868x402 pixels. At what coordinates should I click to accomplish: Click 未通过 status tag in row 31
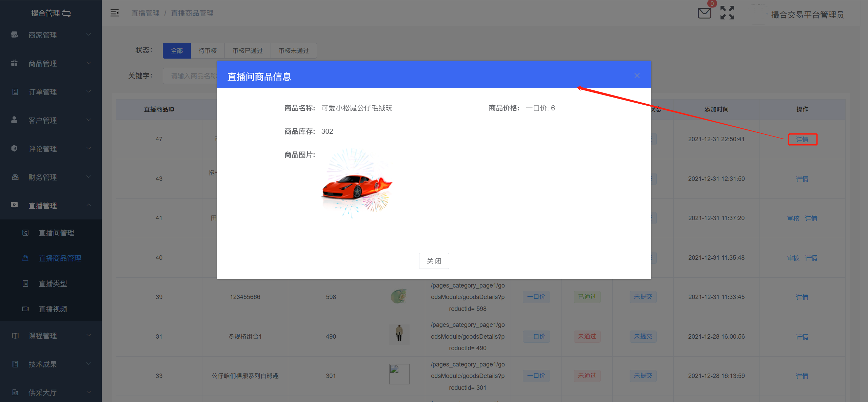[587, 336]
